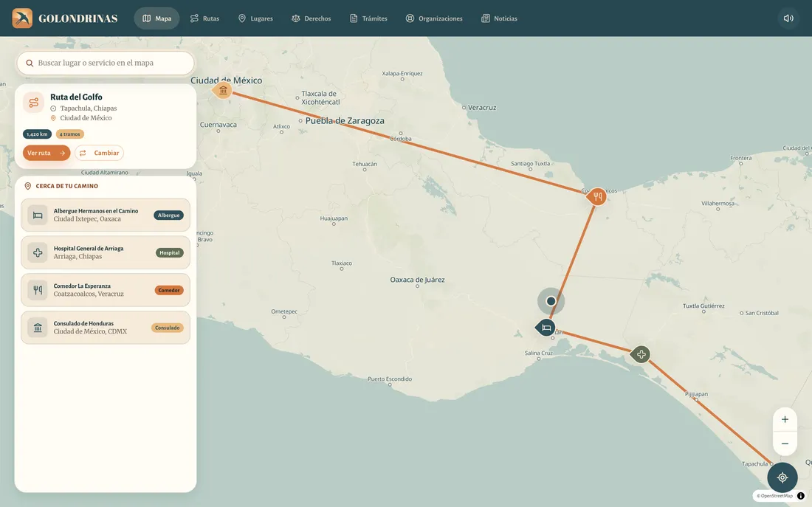The height and width of the screenshot is (507, 812).
Task: Click the consulate marker at Ciudad de México
Action: (223, 91)
